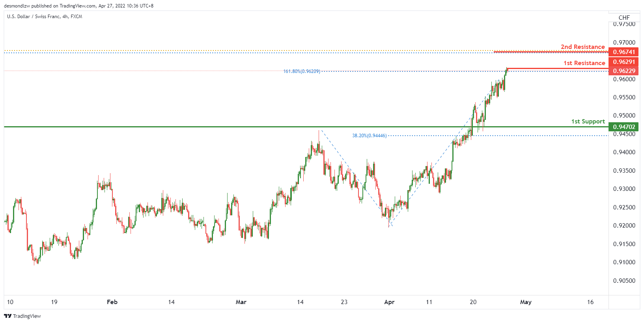Select the 0.96741 red price tag
Viewport: 644px width, 323px height.
624,52
